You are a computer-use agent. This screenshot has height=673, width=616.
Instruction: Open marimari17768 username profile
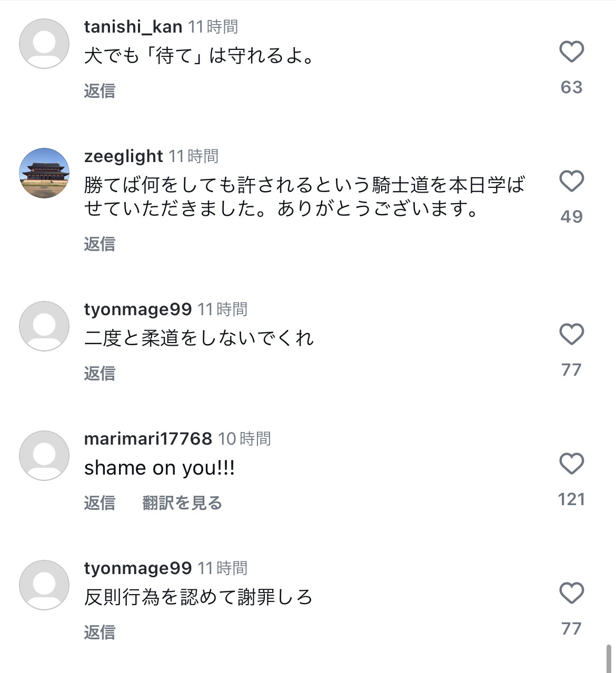(x=148, y=439)
